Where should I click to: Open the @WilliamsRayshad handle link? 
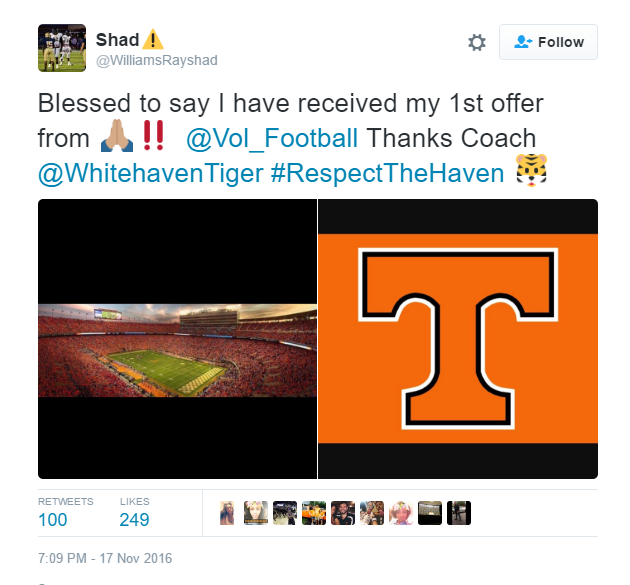(157, 60)
